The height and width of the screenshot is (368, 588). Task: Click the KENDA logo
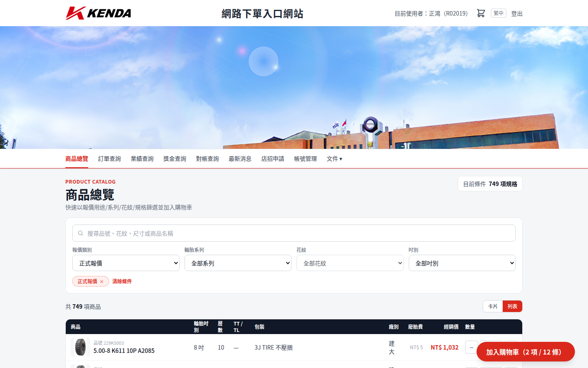[98, 13]
